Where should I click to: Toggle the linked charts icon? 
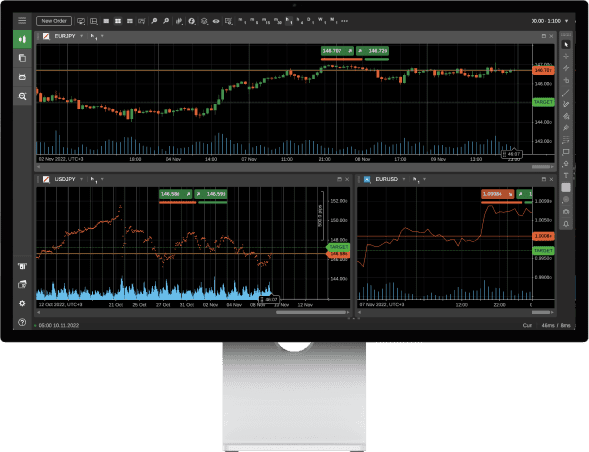point(142,21)
